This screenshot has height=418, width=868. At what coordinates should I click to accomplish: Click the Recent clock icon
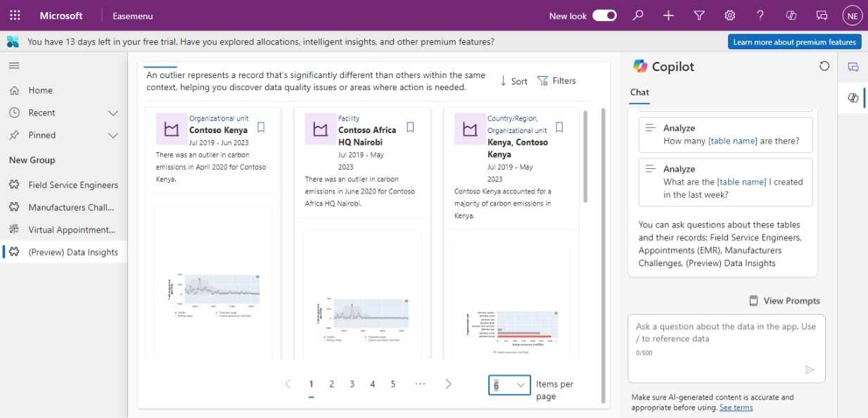(14, 113)
